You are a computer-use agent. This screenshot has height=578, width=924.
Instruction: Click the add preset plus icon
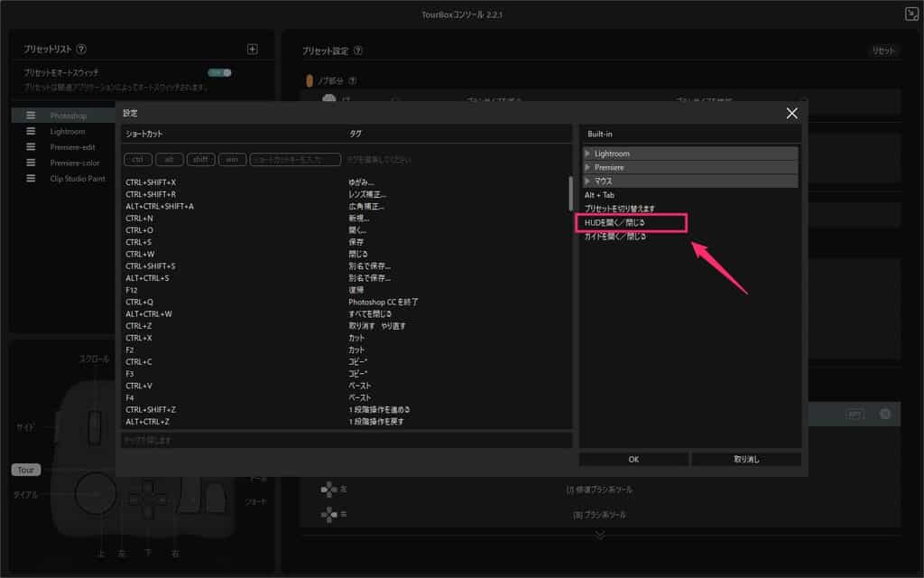[253, 50]
